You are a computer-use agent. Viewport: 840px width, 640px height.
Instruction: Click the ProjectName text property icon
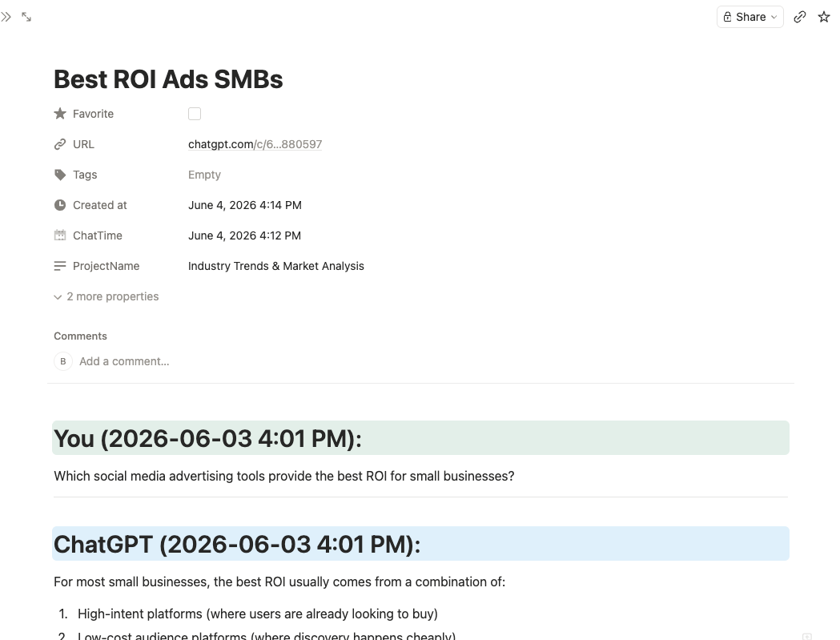[60, 266]
